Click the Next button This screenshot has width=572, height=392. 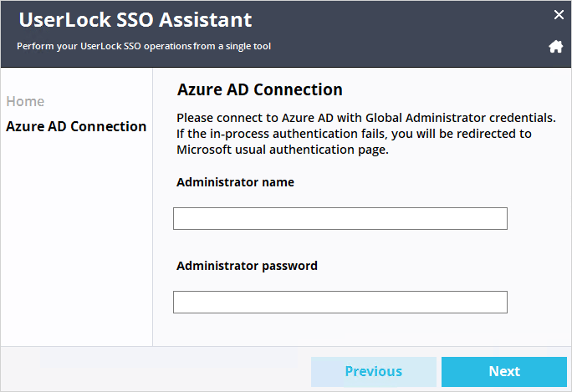tap(504, 372)
